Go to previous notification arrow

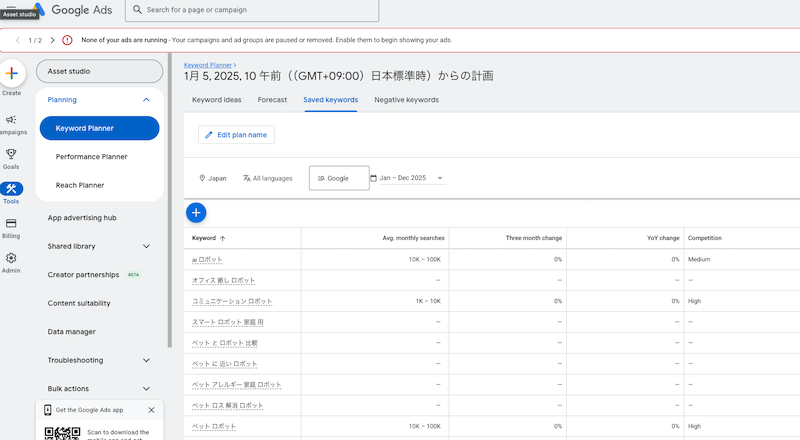tap(18, 40)
